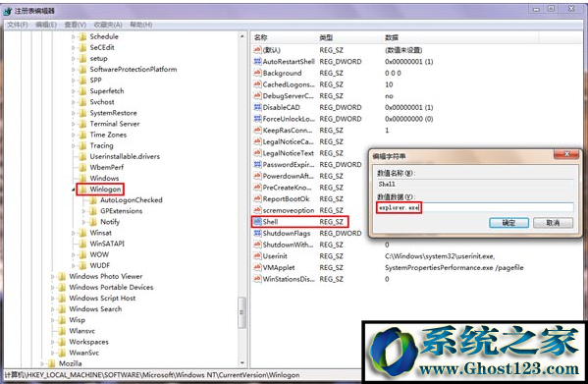Viewport: 588px width, 384px height.
Task: Select the Notify subkey folder icon
Action: pos(93,222)
